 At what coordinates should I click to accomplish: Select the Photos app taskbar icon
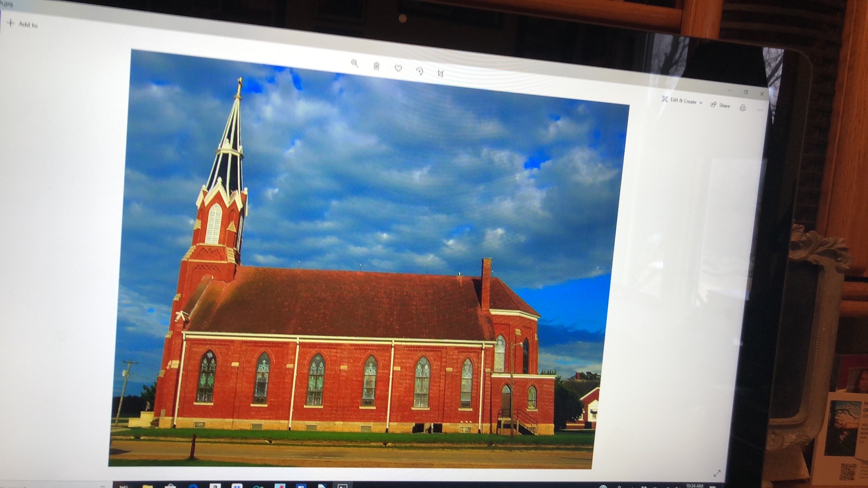342,486
